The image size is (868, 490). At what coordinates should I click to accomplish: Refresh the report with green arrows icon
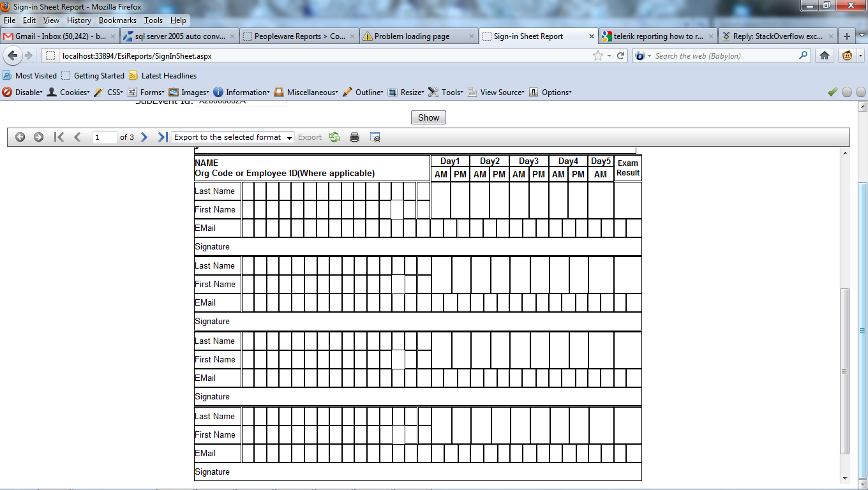334,137
